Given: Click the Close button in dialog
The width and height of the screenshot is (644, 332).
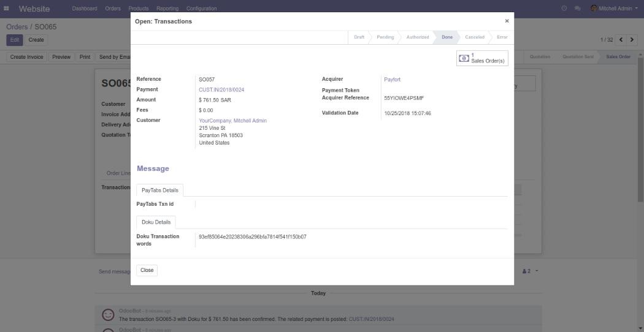Looking at the screenshot, I should pos(147,271).
